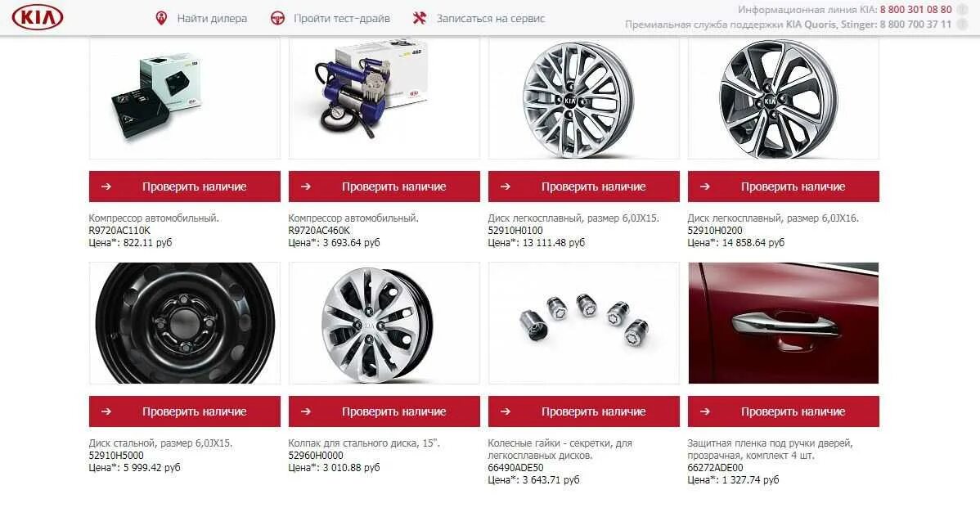Open Найти дилера menu item
This screenshot has height=517, width=980.
(212, 18)
